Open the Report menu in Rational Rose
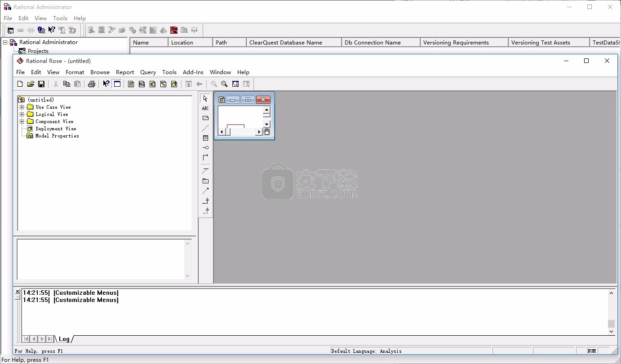Screen dimensions: 621x364 pyautogui.click(x=125, y=72)
